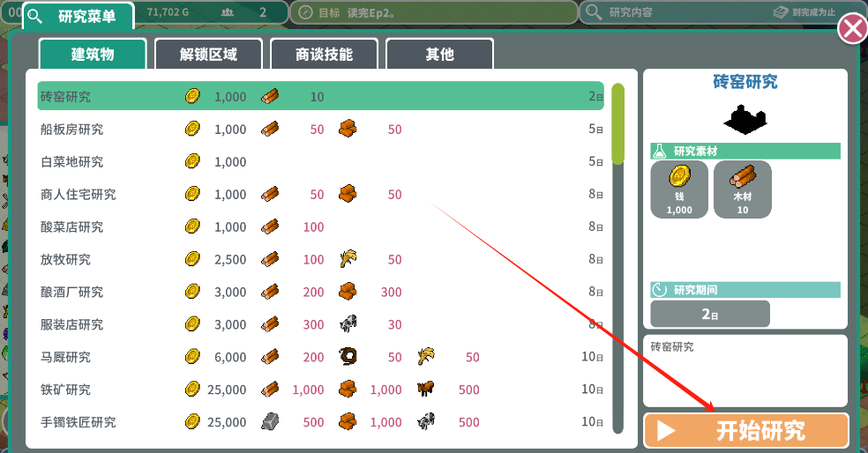Click the flask icon beside 研究素材

tap(659, 151)
